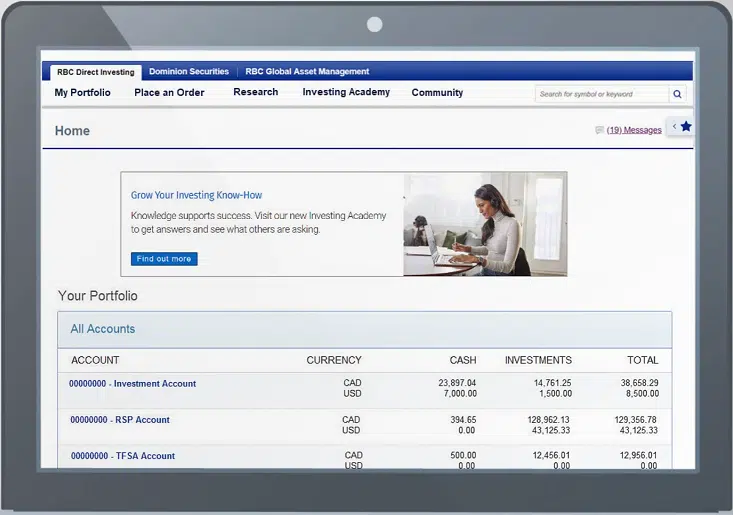Expand the side panel chevron arrow
Image resolution: width=733 pixels, height=515 pixels.
coord(674,127)
